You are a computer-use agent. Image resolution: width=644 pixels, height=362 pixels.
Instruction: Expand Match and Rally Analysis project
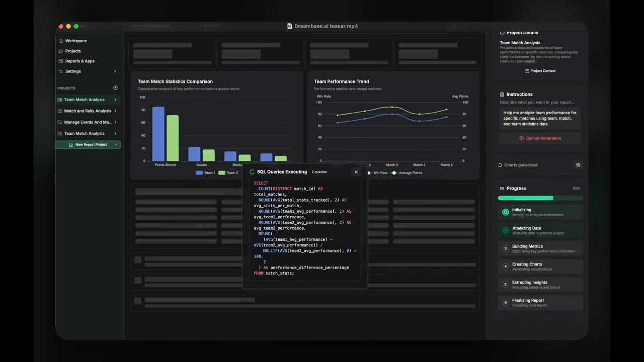[x=115, y=111]
